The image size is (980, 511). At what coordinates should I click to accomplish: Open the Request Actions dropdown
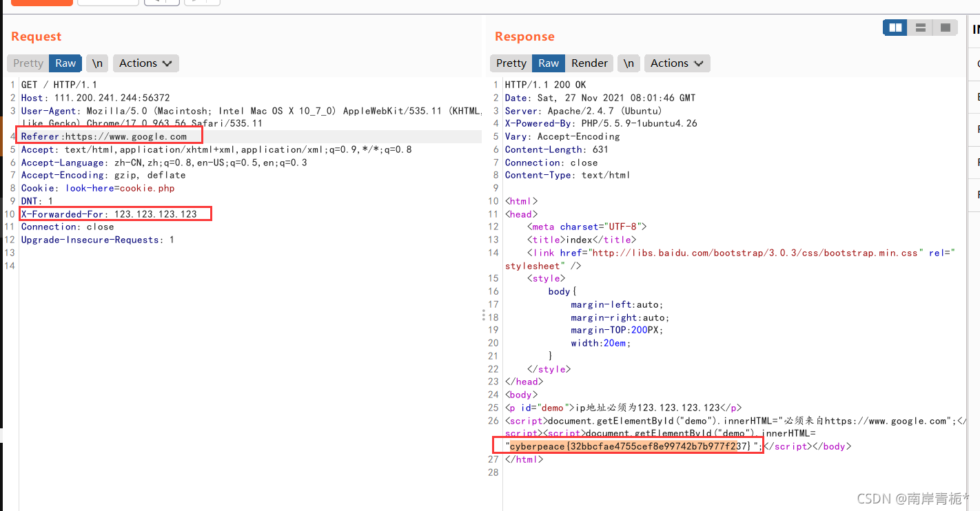tap(145, 63)
